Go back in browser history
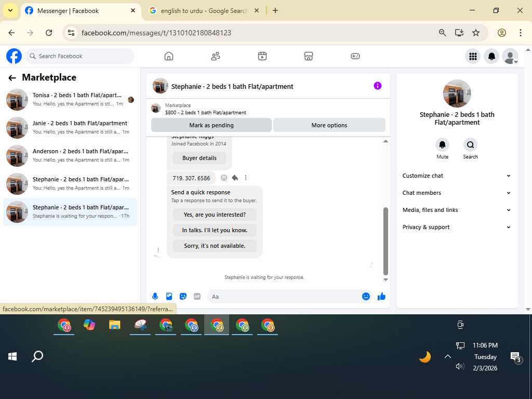This screenshot has height=399, width=532. [11, 33]
